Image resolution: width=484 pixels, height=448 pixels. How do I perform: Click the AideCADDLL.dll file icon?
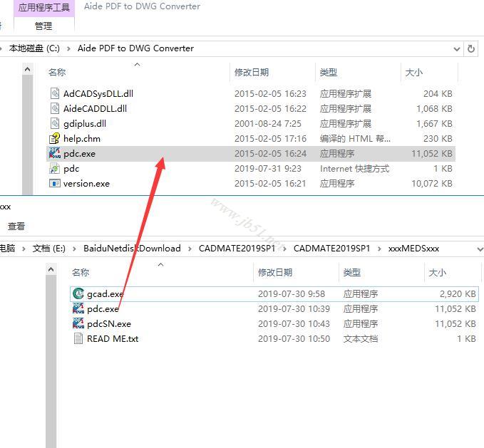pyautogui.click(x=55, y=108)
